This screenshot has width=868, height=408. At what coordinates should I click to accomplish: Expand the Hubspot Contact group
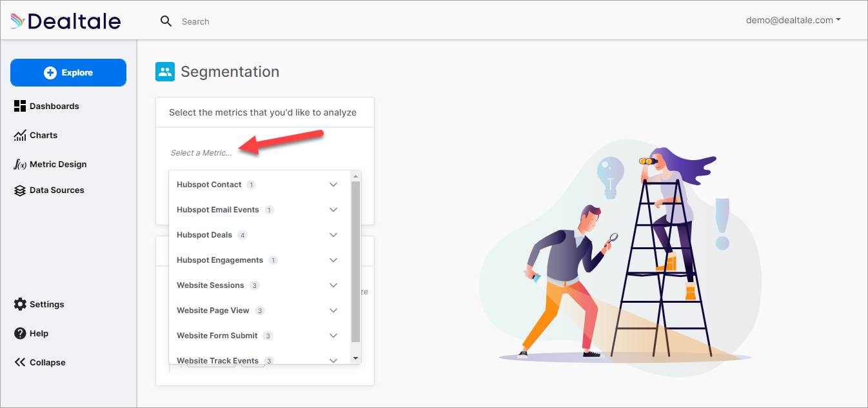click(333, 185)
